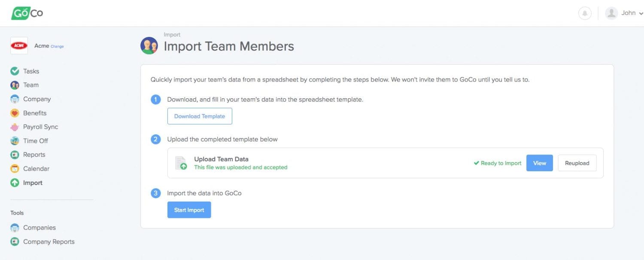Screen dimensions: 644x260
Task: Click the Tasks checkmark icon
Action: (15, 71)
